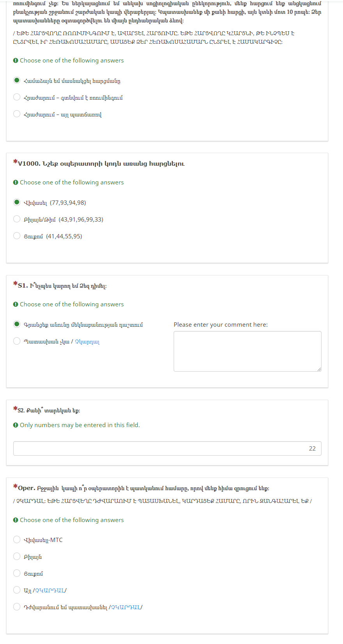Select the Վիվասել-MTC operator option

(17, 540)
